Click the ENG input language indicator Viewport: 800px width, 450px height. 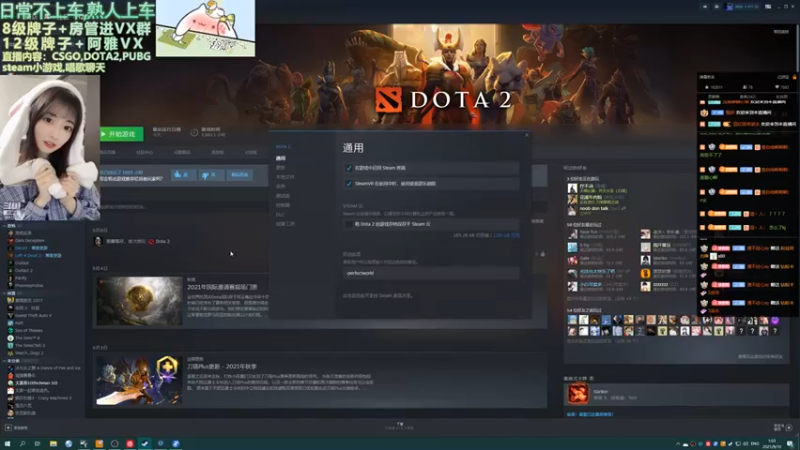(x=755, y=444)
